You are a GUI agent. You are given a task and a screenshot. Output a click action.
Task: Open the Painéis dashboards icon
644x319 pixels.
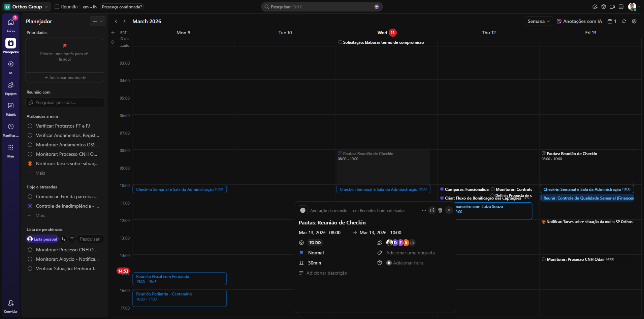[11, 106]
